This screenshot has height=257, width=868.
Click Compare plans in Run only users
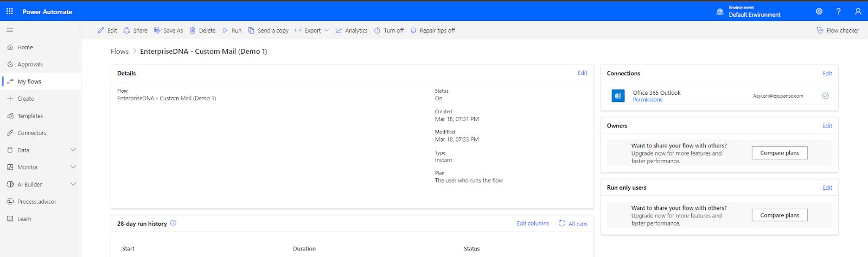click(x=780, y=215)
